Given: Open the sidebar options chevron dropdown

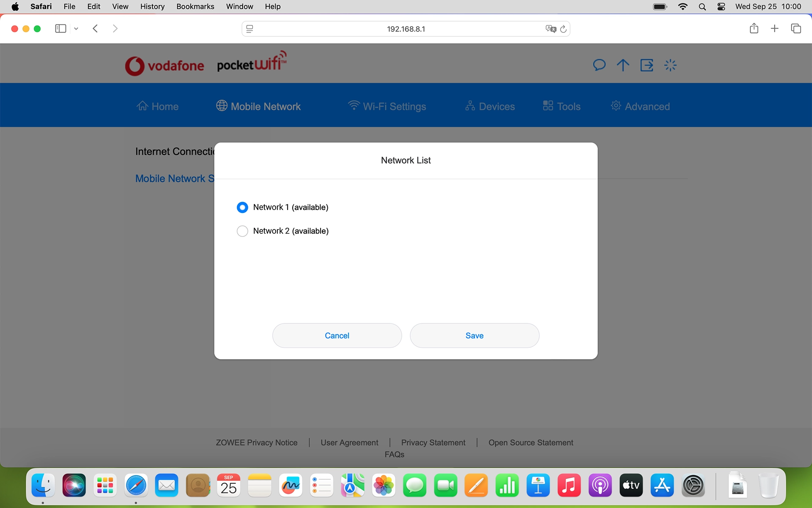Looking at the screenshot, I should (76, 28).
